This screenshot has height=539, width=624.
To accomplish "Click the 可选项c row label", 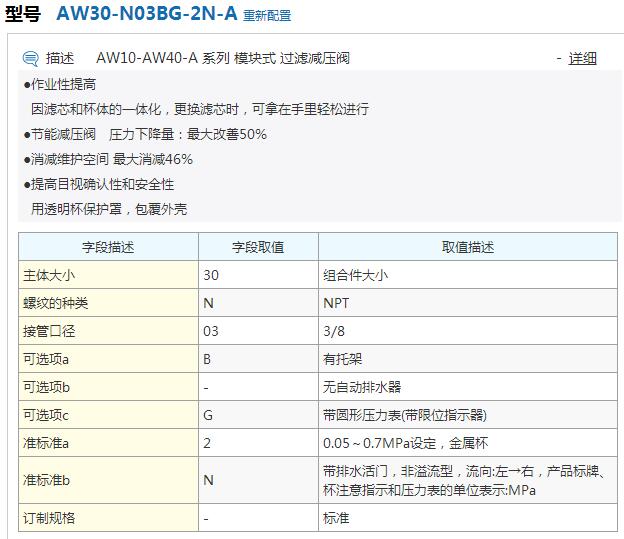I will pos(108,415).
